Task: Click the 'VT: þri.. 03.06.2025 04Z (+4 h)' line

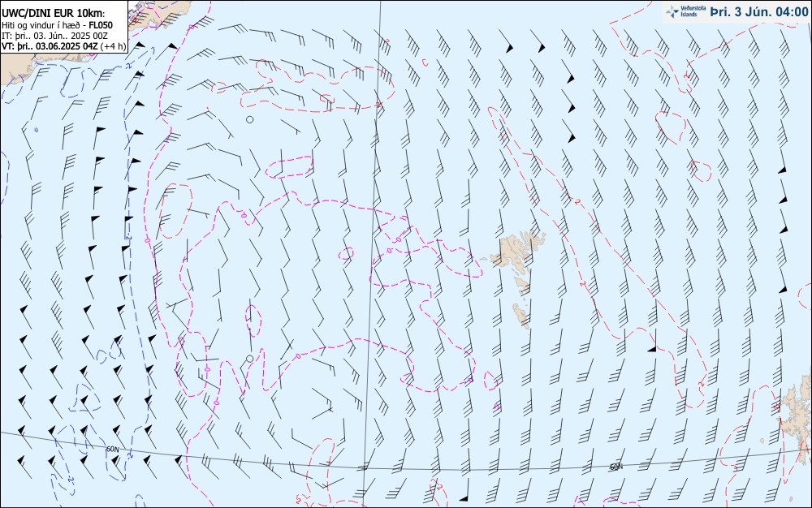Action: (x=63, y=46)
